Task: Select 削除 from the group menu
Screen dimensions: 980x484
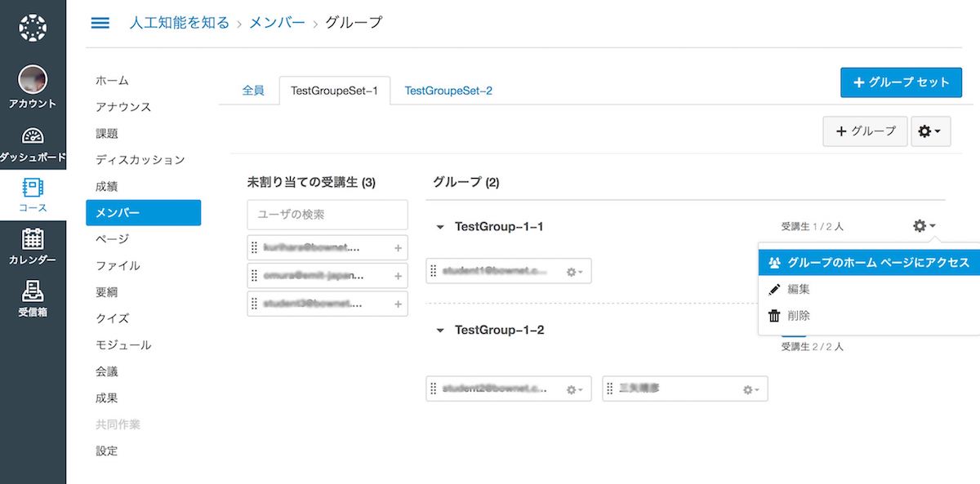Action: coord(798,316)
